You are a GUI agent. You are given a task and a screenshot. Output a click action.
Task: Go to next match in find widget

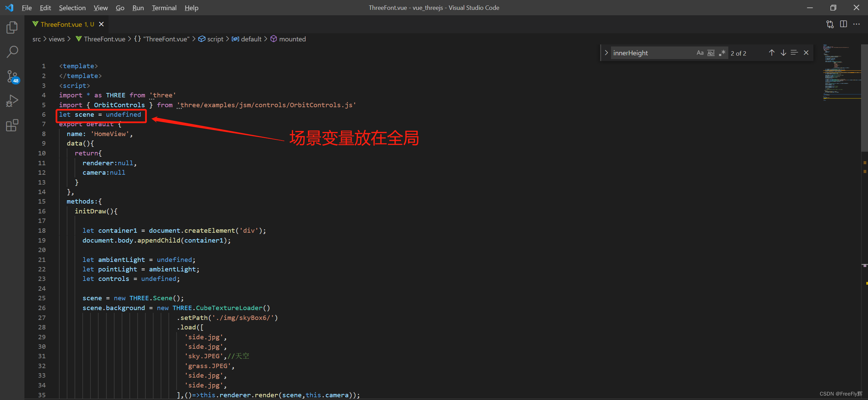coord(783,53)
